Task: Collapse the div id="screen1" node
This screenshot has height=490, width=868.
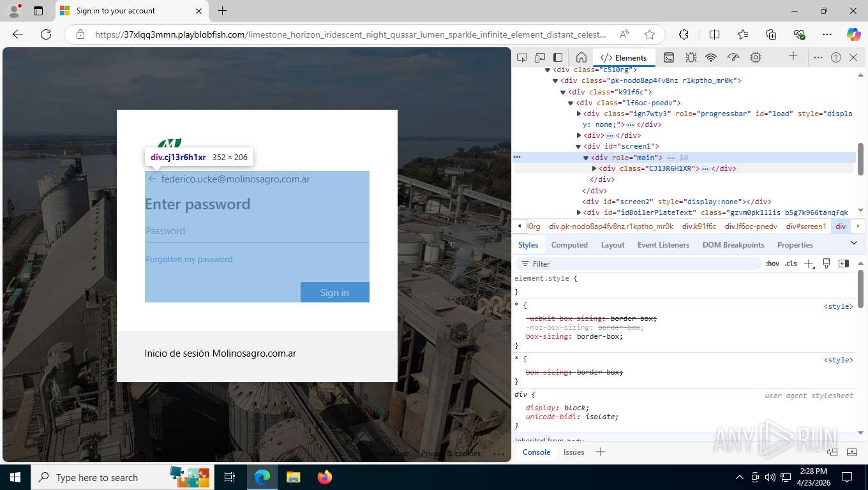Action: [x=578, y=146]
